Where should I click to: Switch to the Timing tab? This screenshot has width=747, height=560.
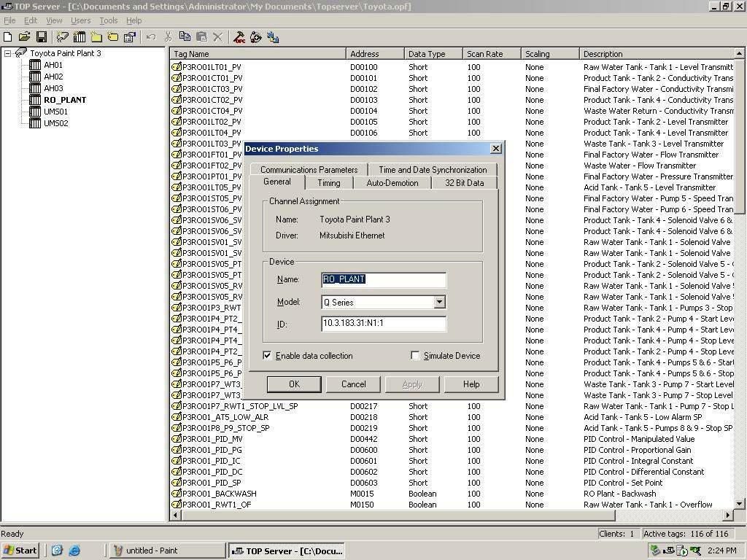[329, 183]
